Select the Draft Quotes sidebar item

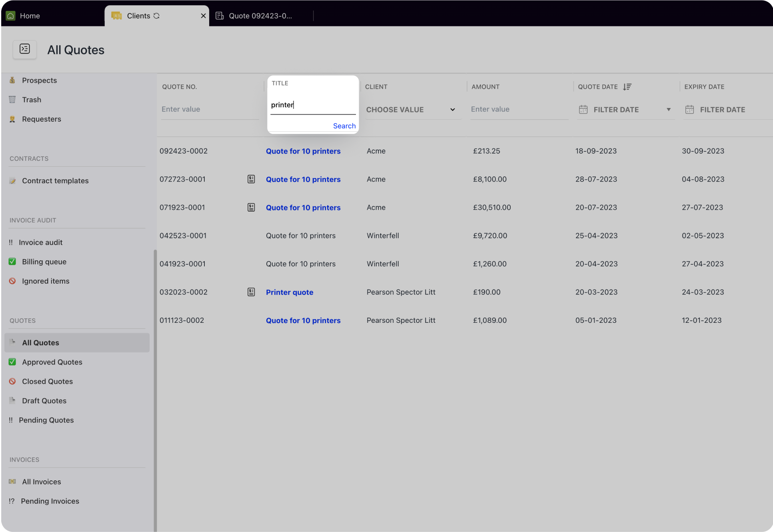click(44, 400)
